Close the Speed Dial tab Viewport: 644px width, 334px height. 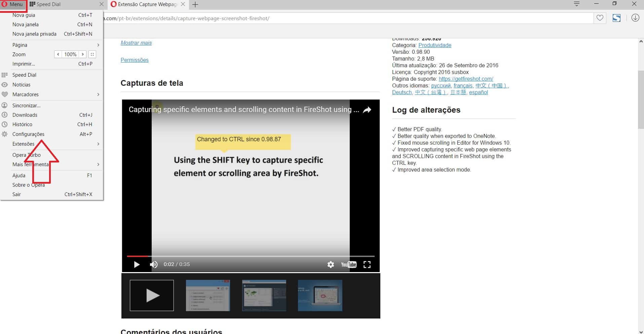pyautogui.click(x=102, y=4)
